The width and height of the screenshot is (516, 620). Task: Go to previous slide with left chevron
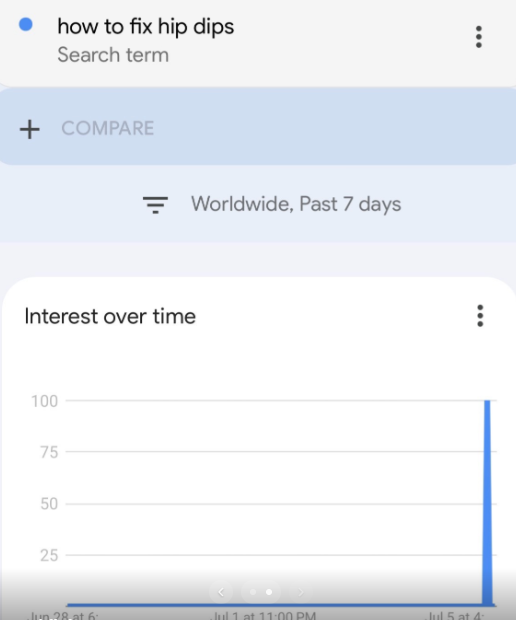click(221, 592)
